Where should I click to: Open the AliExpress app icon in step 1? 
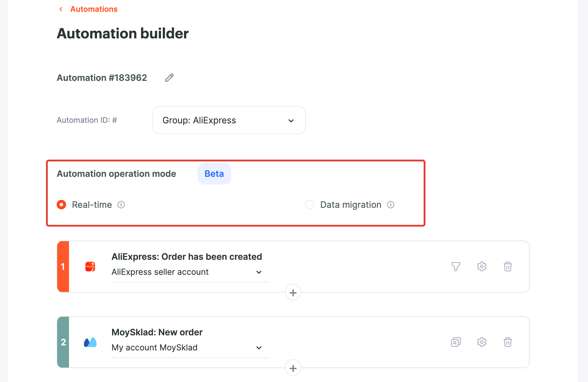pos(90,267)
